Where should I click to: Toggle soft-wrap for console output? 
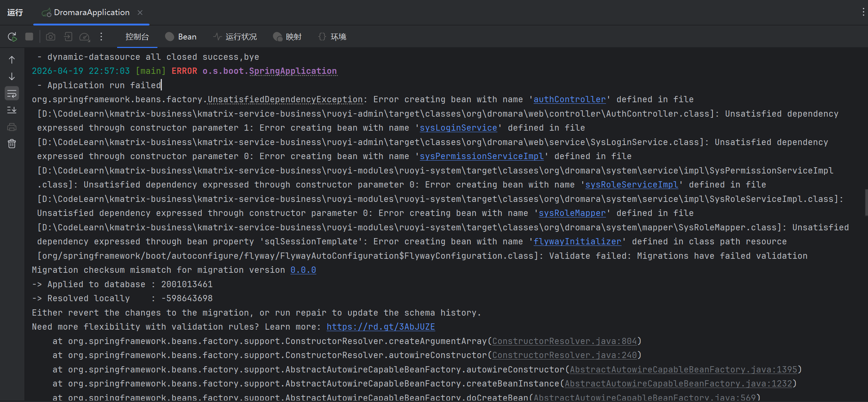coord(12,93)
